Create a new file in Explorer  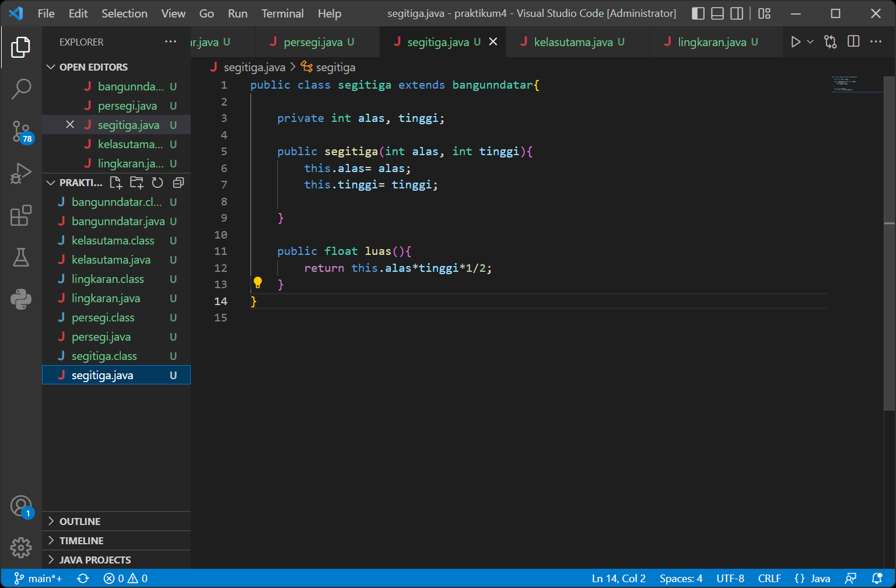116,183
